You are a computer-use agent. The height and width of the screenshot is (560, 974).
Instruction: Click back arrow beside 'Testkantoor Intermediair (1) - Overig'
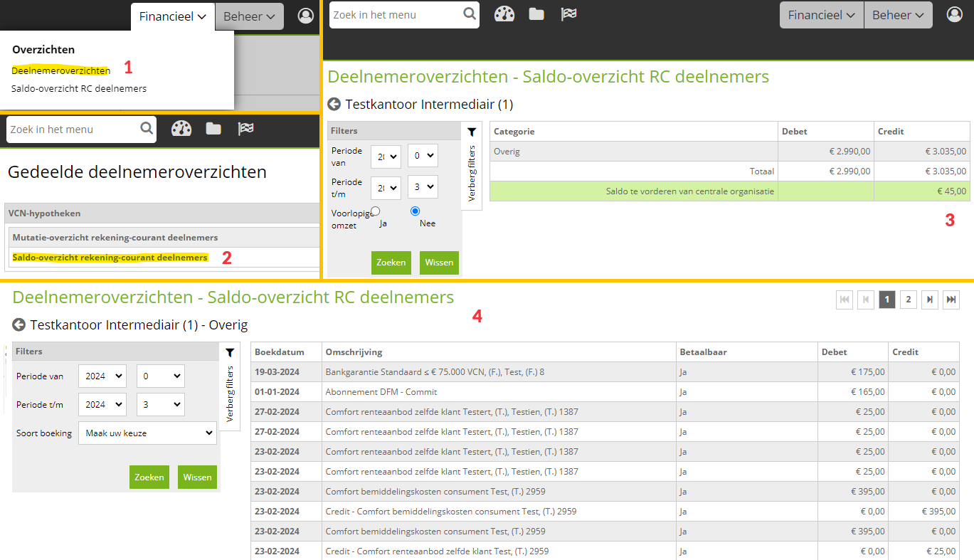[19, 325]
